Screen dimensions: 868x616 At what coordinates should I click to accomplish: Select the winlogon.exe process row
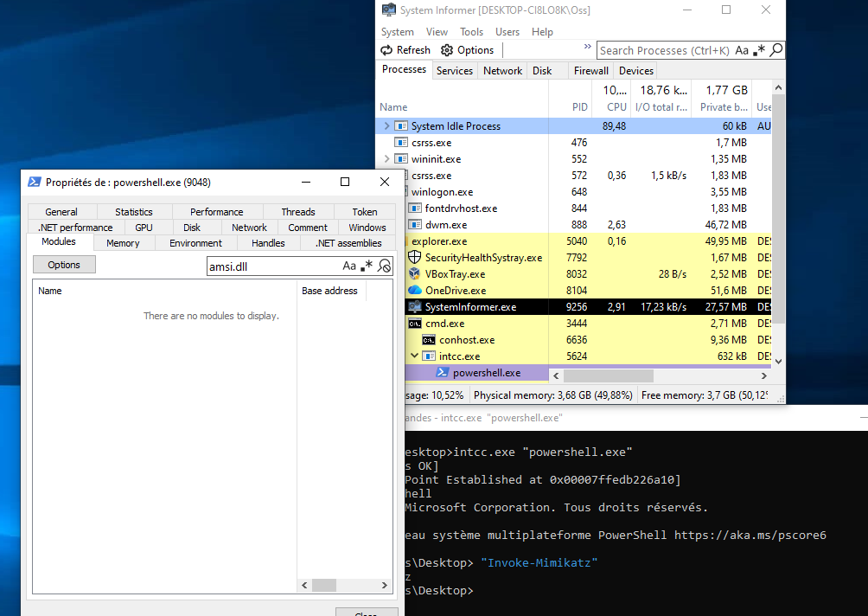point(588,192)
